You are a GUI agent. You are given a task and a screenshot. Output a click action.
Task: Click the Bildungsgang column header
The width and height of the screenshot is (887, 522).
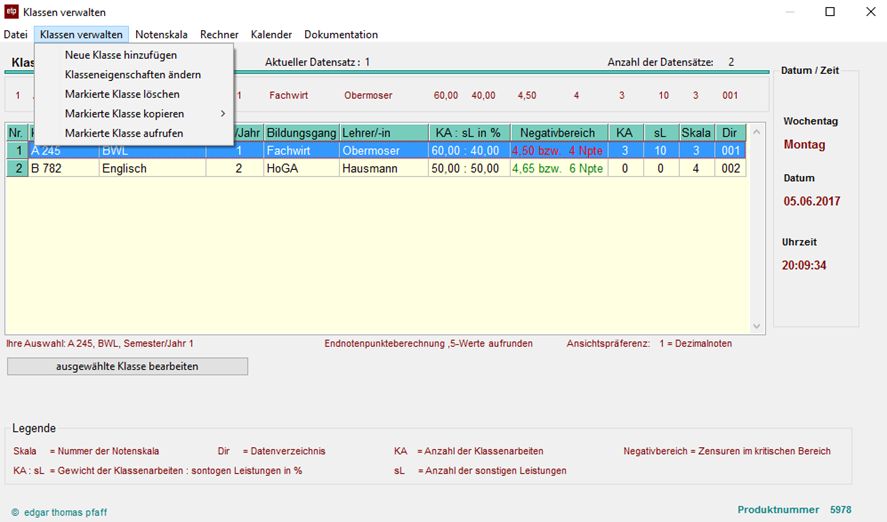click(x=301, y=133)
